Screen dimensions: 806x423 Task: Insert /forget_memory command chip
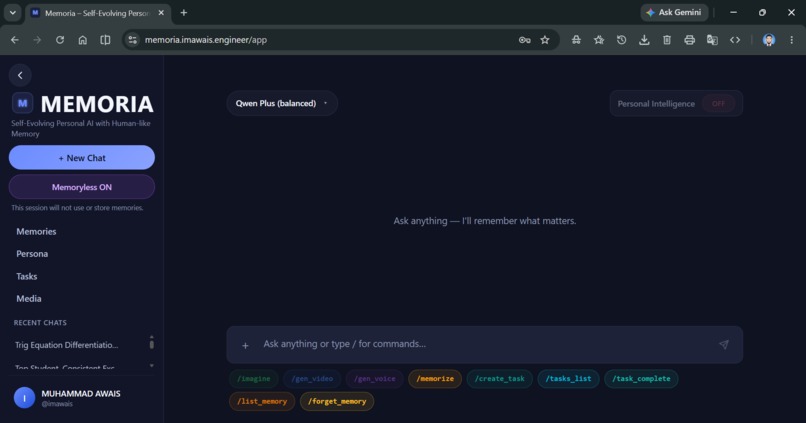coord(337,401)
